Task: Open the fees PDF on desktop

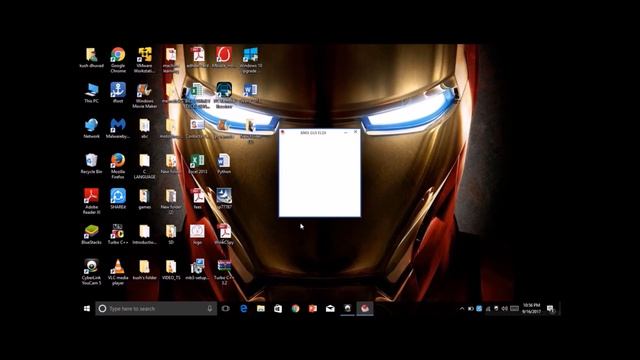Action: (x=198, y=198)
